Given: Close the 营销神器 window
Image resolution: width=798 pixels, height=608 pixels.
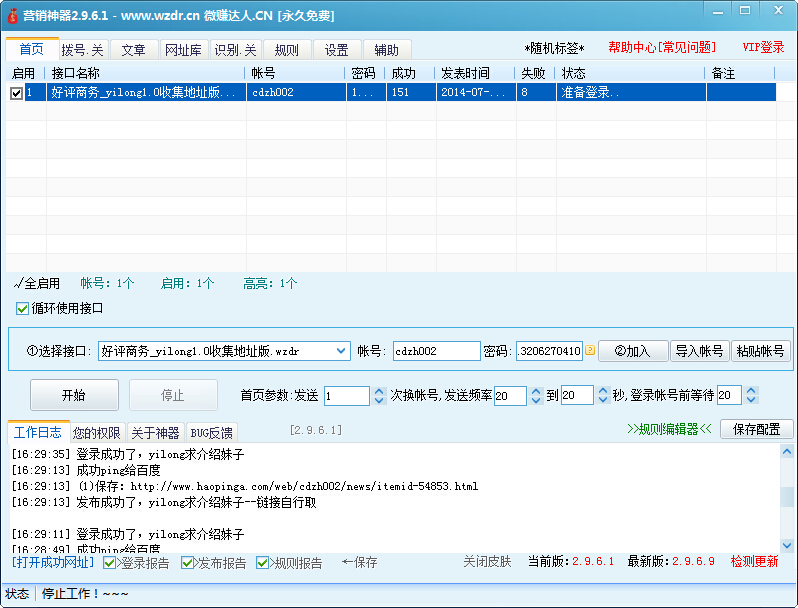Looking at the screenshot, I should pyautogui.click(x=778, y=11).
